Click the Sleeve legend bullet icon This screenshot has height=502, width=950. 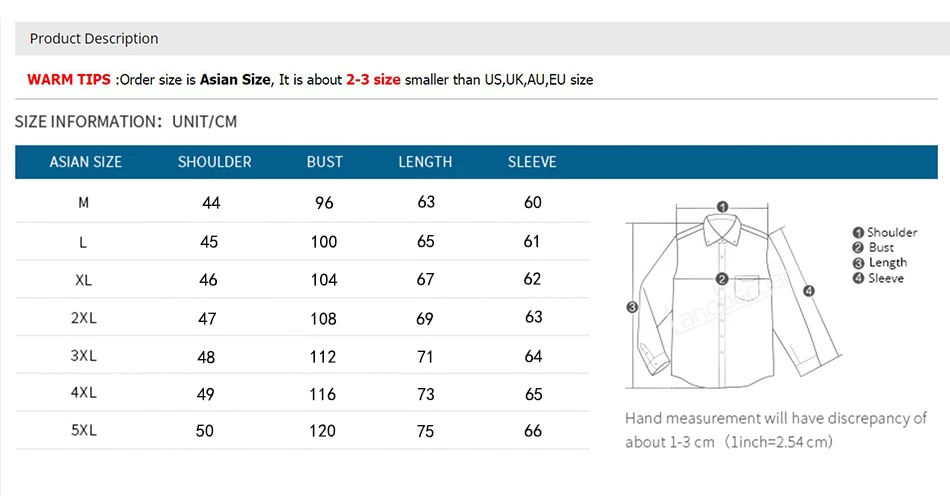(858, 279)
